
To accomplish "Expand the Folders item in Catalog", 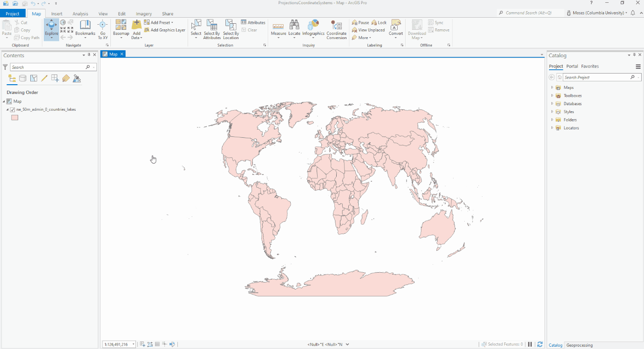I will pyautogui.click(x=552, y=120).
